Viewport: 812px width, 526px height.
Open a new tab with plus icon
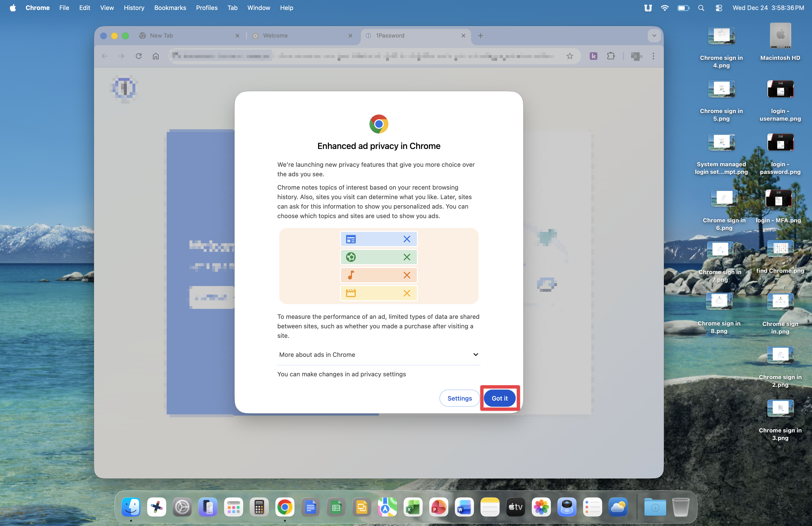click(x=480, y=35)
